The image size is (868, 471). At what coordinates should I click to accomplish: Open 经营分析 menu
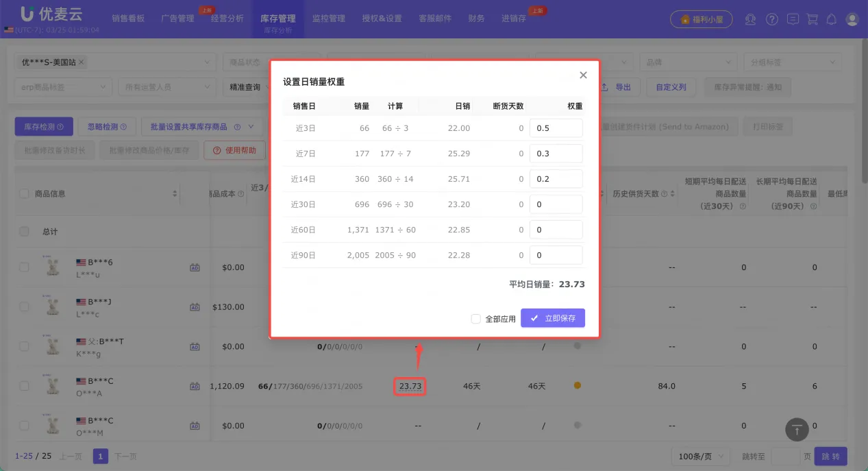[x=227, y=19]
